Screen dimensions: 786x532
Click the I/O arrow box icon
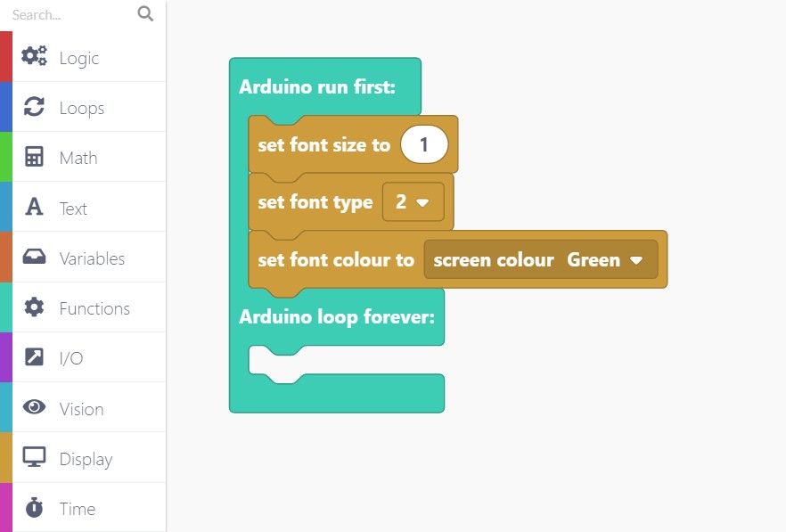34,357
